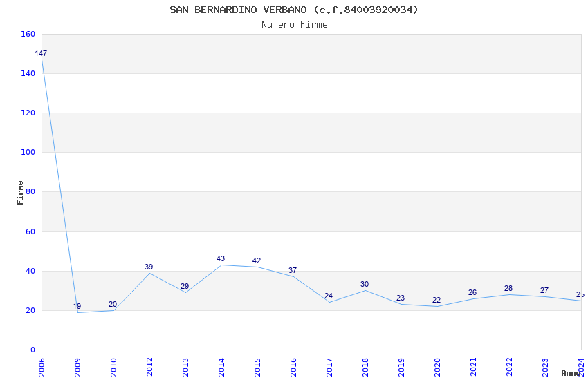Click the x-axis year label 2015
This screenshot has height=380, width=588.
pos(257,368)
